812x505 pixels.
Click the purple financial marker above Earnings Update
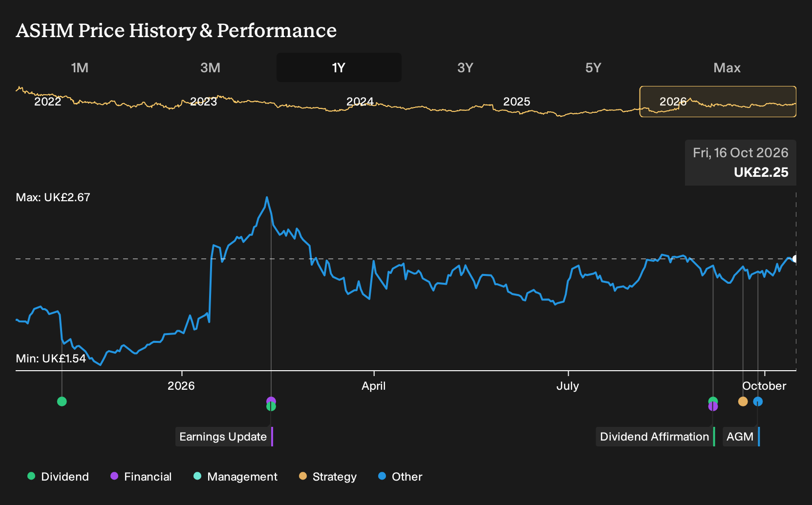click(x=271, y=400)
